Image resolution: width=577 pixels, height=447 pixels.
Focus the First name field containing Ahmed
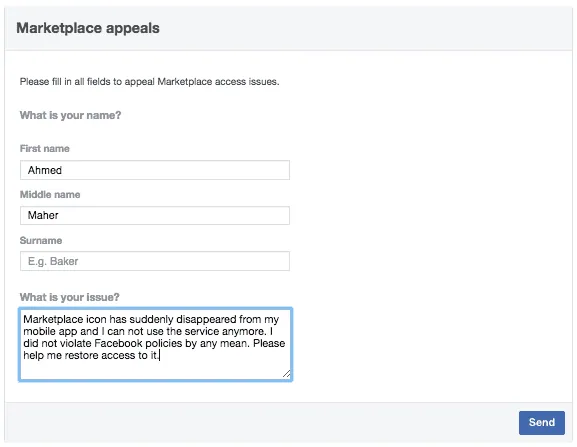155,170
